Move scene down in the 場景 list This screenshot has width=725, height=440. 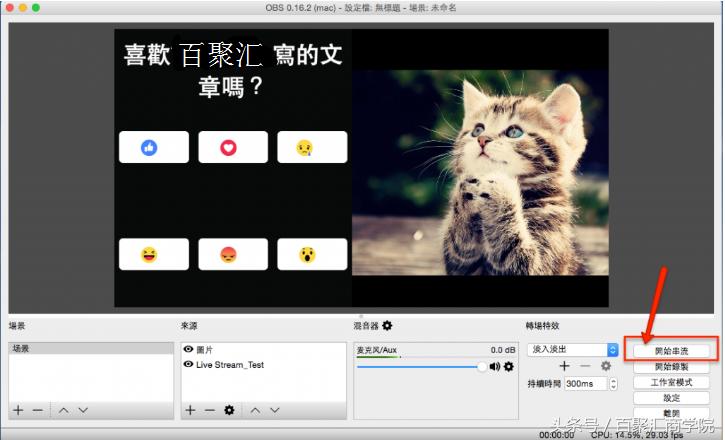tap(83, 410)
